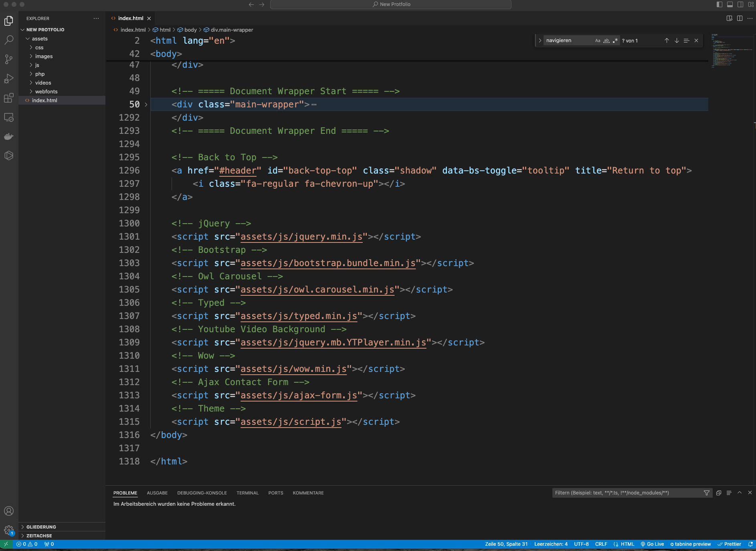Image resolution: width=756 pixels, height=551 pixels.
Task: Collapse all in Problems panel
Action: (719, 493)
